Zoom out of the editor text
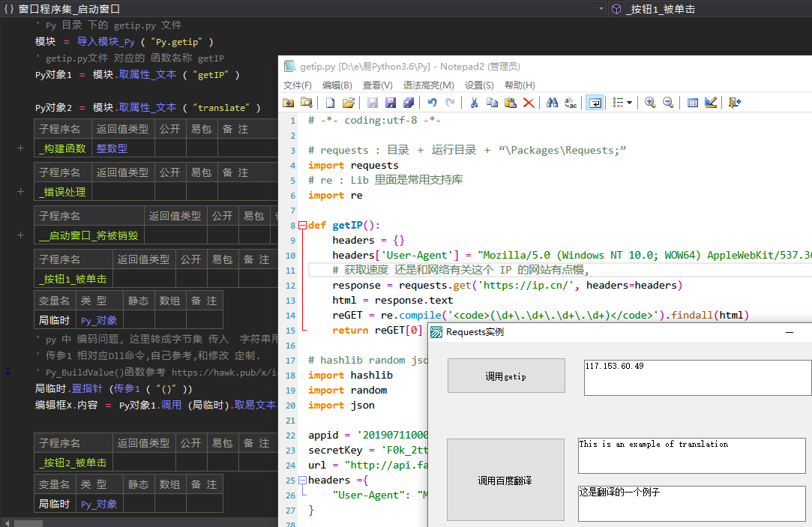 click(x=669, y=103)
